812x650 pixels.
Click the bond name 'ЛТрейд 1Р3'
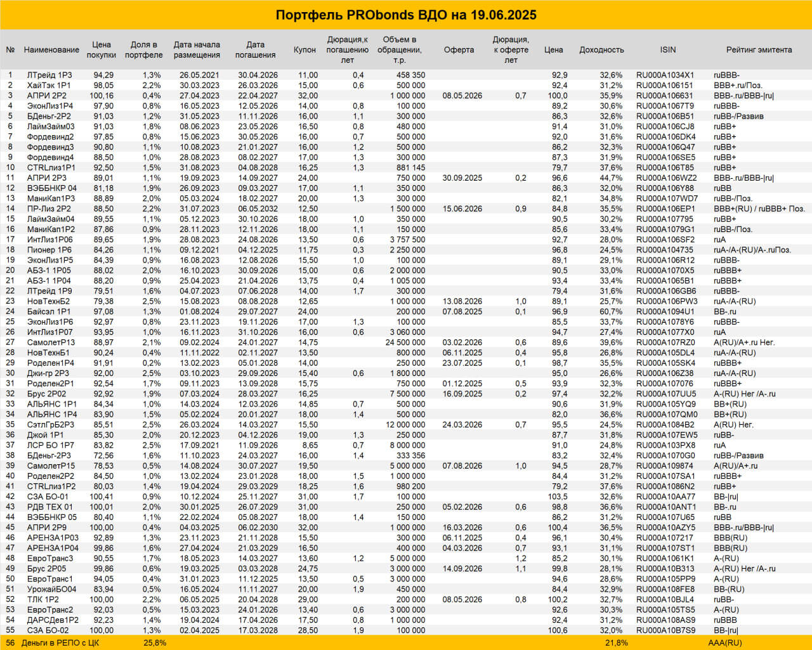[49, 75]
